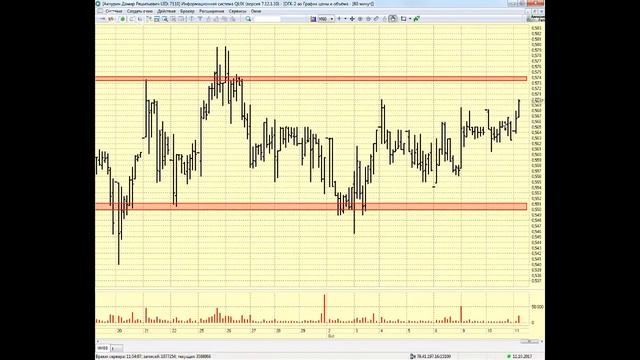Click the green arrow chart icon
This screenshot has width=640, height=360.
(417, 19)
